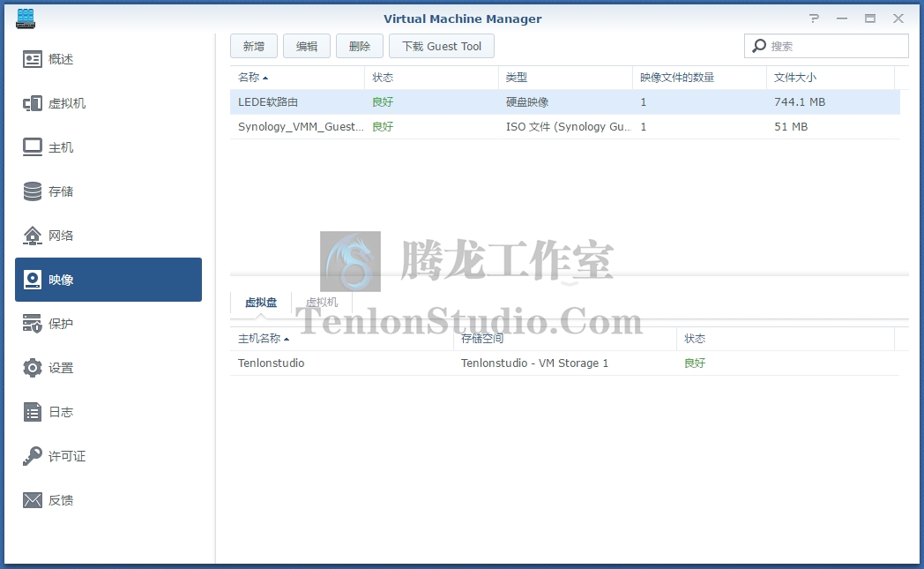The image size is (924, 569).
Task: Open the 概述 overview icon in sidebar
Action: click(33, 59)
